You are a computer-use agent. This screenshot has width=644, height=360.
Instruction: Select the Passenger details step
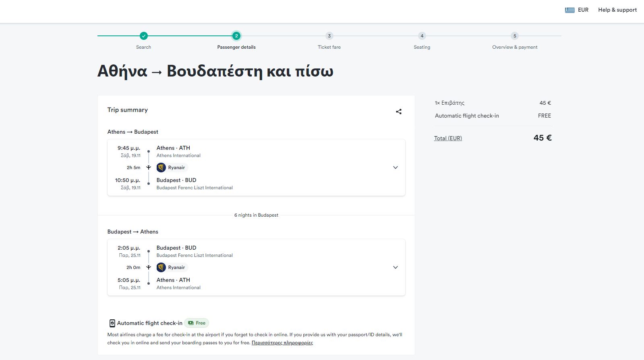click(236, 47)
